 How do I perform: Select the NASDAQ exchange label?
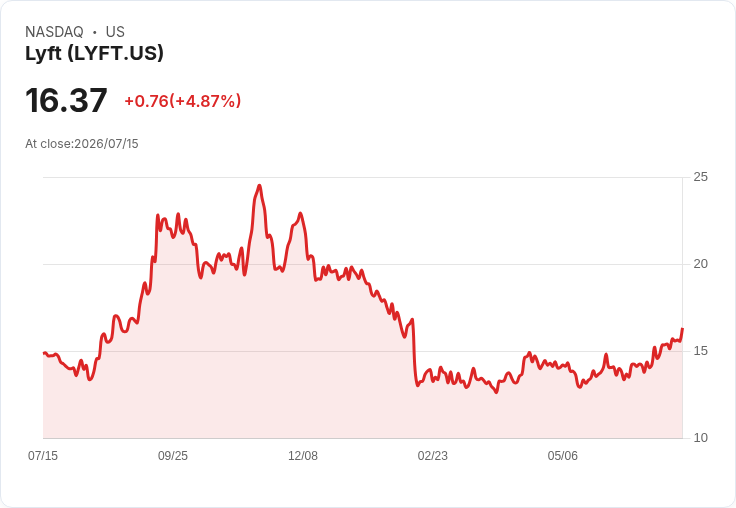[x=54, y=32]
